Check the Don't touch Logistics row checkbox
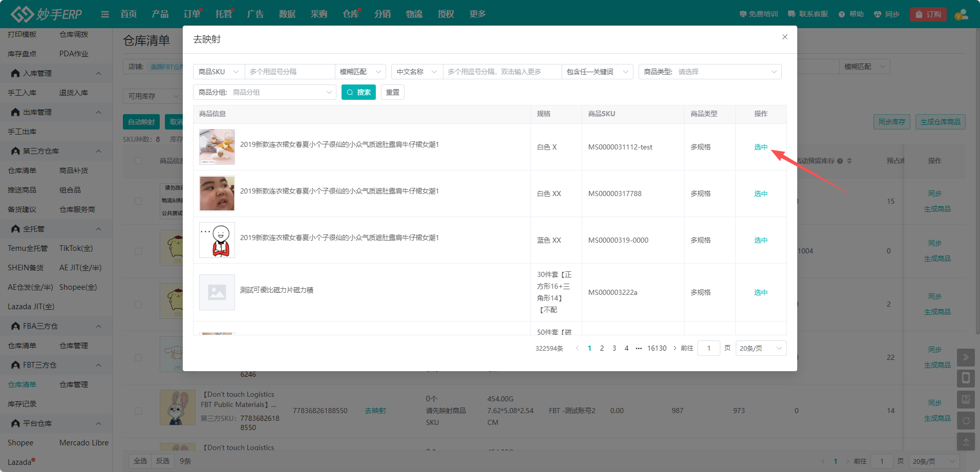 (138, 411)
